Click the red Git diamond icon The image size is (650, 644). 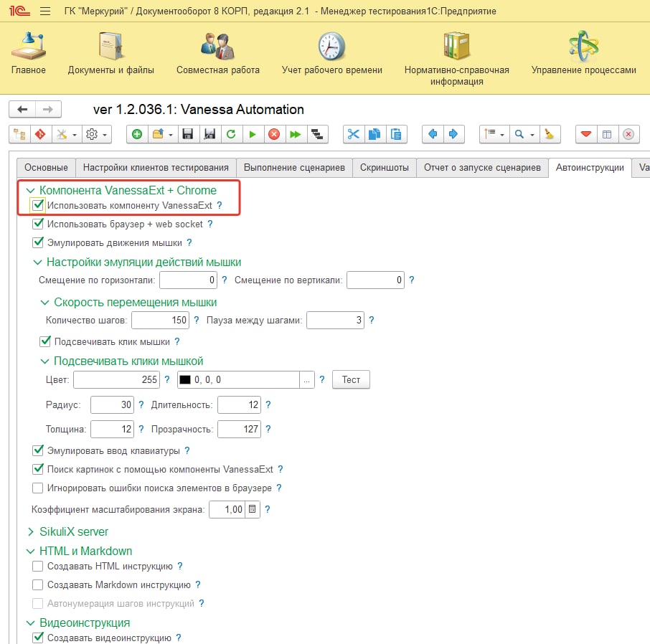click(x=41, y=134)
